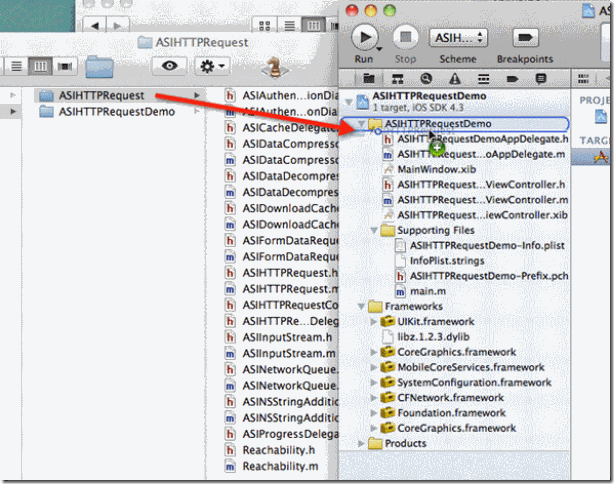Collapse the Supporting Files group
This screenshot has height=484, width=614.
pyautogui.click(x=374, y=230)
